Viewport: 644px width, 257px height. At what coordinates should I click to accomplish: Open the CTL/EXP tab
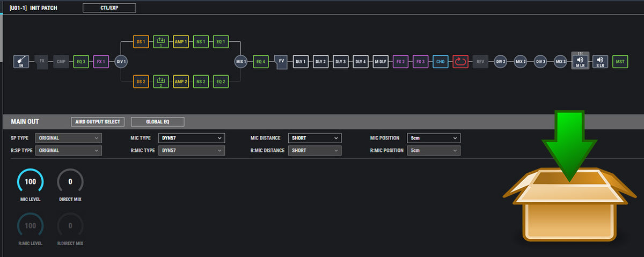click(109, 8)
